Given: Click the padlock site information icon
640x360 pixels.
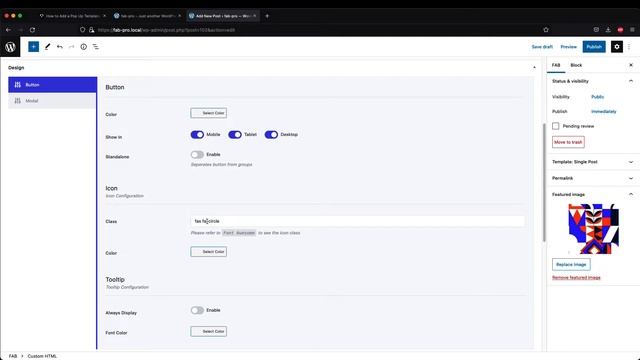Looking at the screenshot, I should (91, 30).
